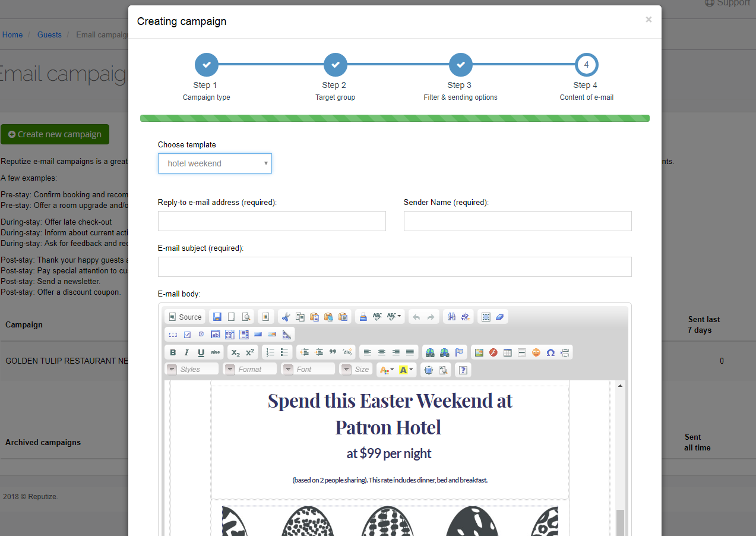The height and width of the screenshot is (536, 756).
Task: Insert a Checkbox form element
Action: pos(187,335)
